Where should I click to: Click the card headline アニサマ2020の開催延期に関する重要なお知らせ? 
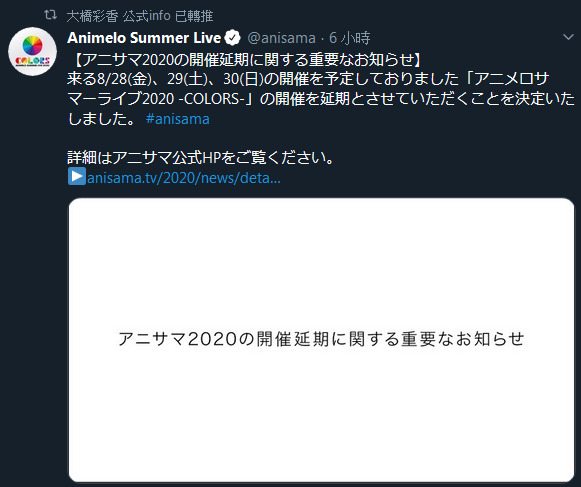[x=321, y=339]
